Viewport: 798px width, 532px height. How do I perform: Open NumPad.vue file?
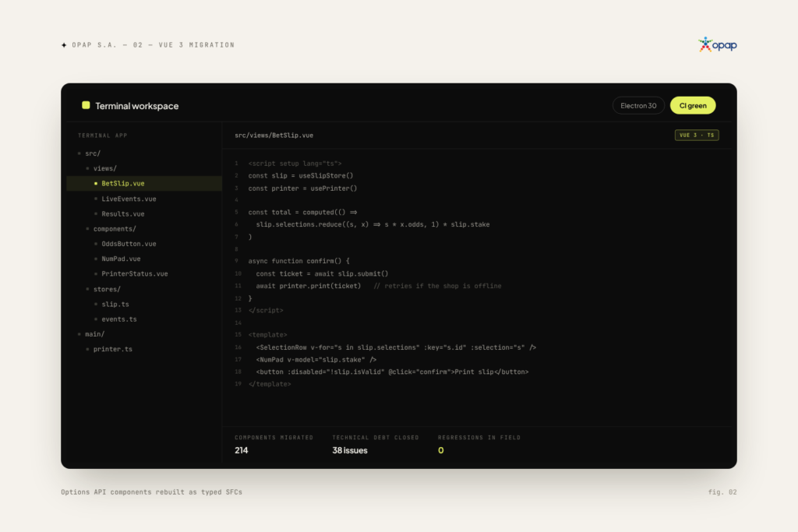pos(121,259)
